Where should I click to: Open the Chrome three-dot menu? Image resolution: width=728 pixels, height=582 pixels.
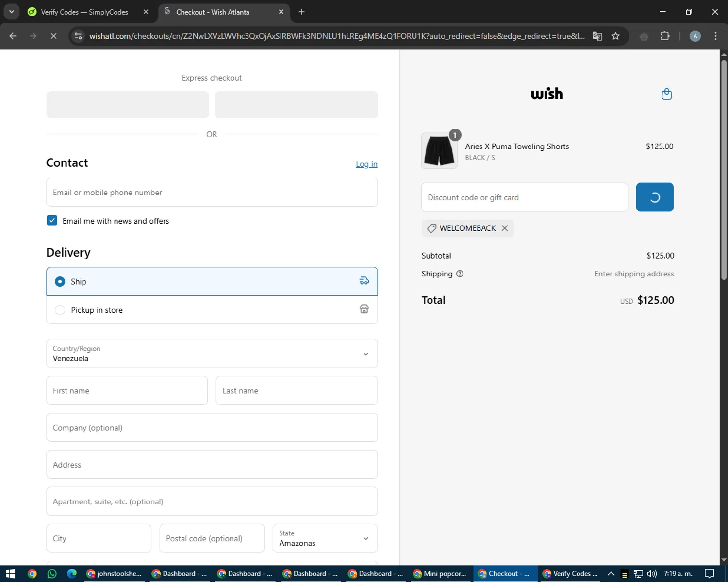point(715,36)
